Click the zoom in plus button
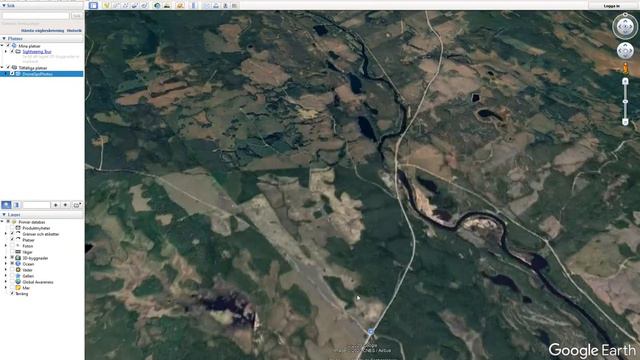This screenshot has height=360, width=640. pyautogui.click(x=625, y=82)
